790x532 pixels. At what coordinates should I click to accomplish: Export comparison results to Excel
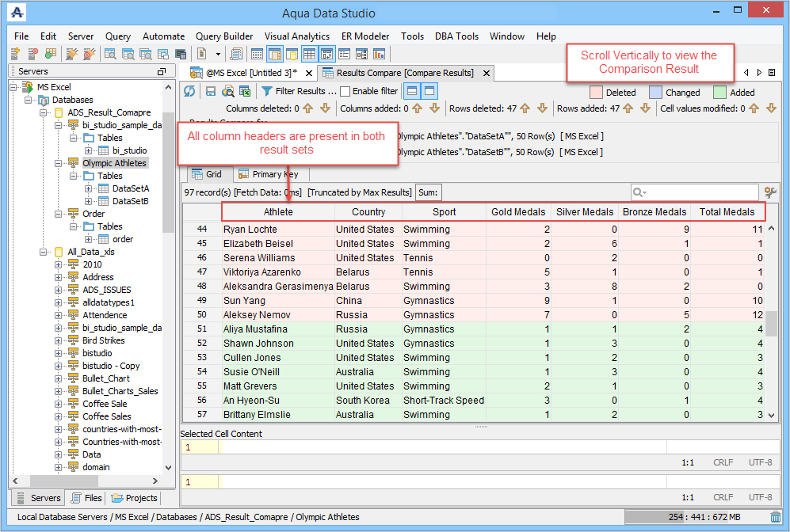pyautogui.click(x=245, y=91)
